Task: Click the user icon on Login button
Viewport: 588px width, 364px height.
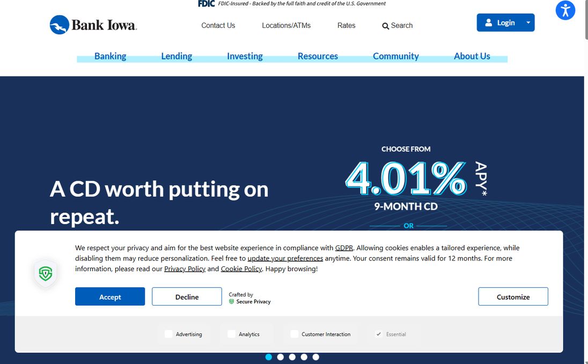Action: pos(488,23)
